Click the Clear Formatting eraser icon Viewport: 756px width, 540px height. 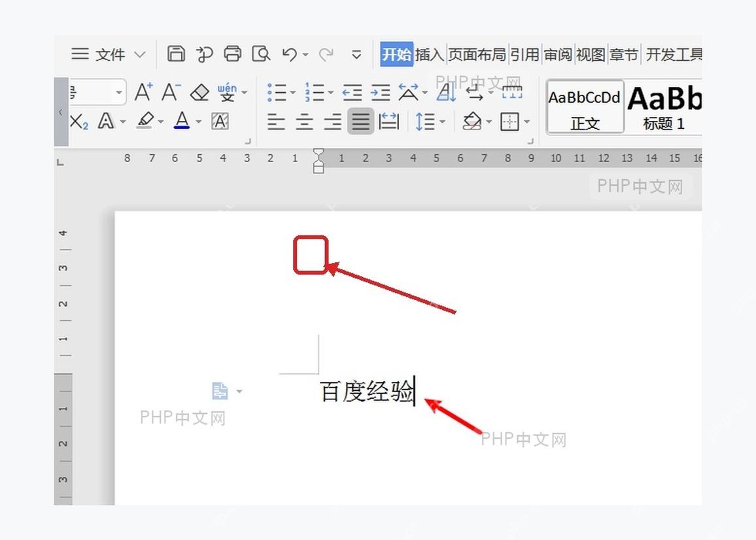[x=199, y=92]
